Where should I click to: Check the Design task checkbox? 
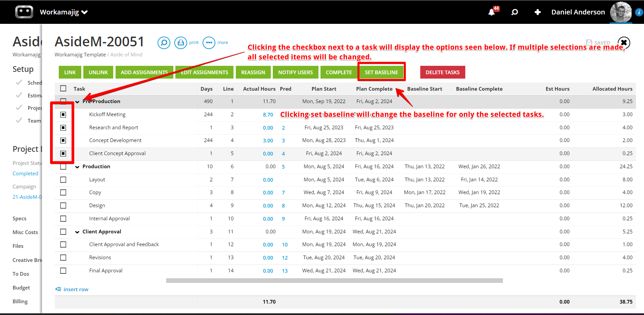pyautogui.click(x=63, y=206)
